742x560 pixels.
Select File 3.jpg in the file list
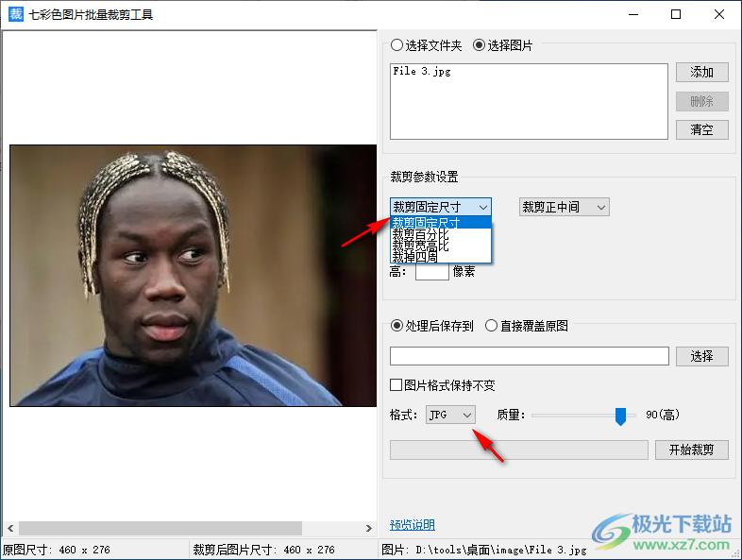tap(422, 72)
